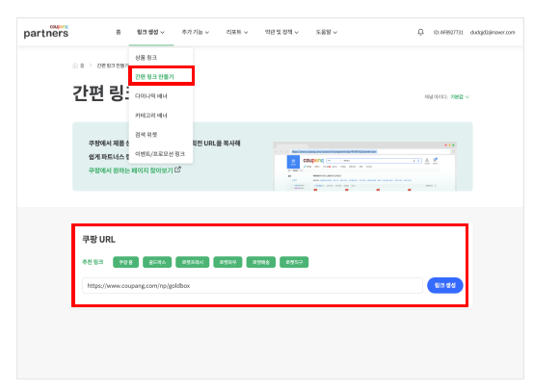534x392 pixels.
Task: Click the 로켓와우 recommended link chip
Action: click(x=227, y=262)
